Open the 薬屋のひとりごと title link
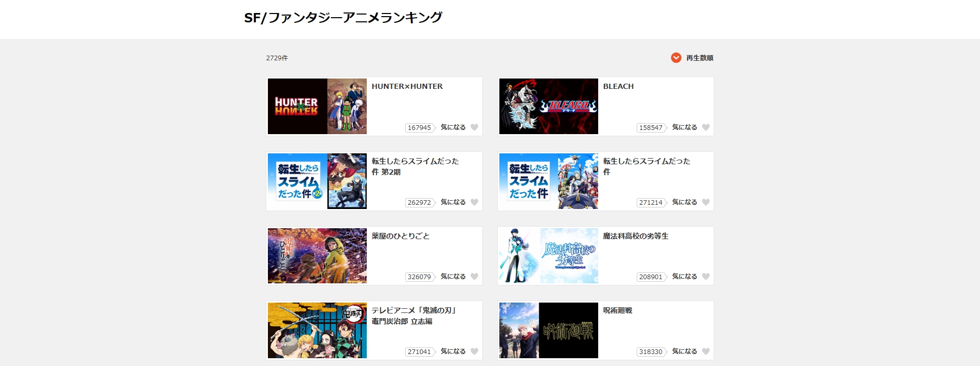The width and height of the screenshot is (980, 366). click(401, 236)
